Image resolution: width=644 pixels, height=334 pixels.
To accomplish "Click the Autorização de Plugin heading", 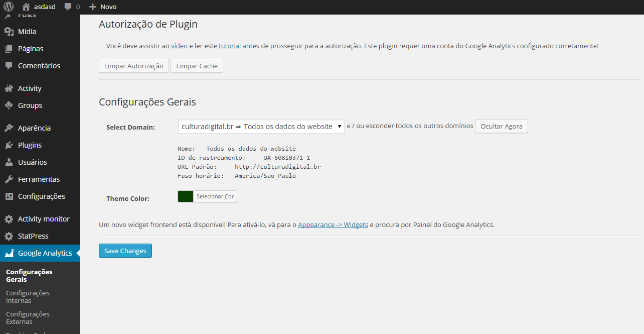I will pyautogui.click(x=148, y=24).
